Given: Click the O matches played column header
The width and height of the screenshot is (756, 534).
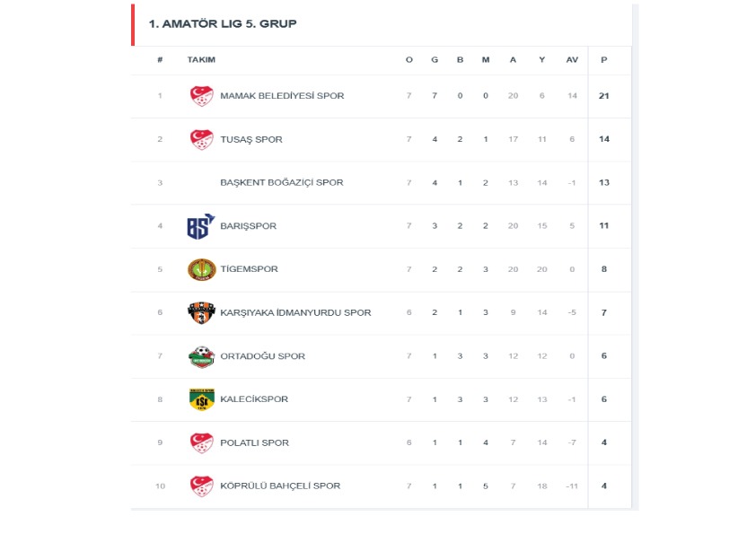Looking at the screenshot, I should (409, 60).
